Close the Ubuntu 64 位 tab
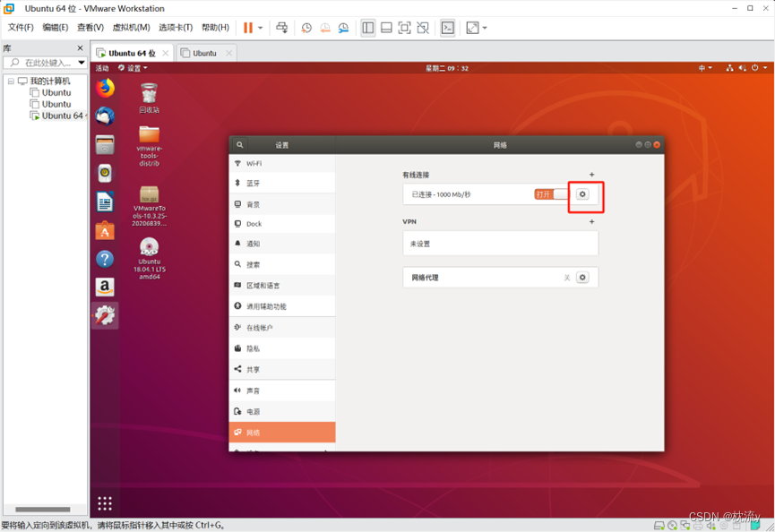The image size is (775, 532). [x=165, y=53]
